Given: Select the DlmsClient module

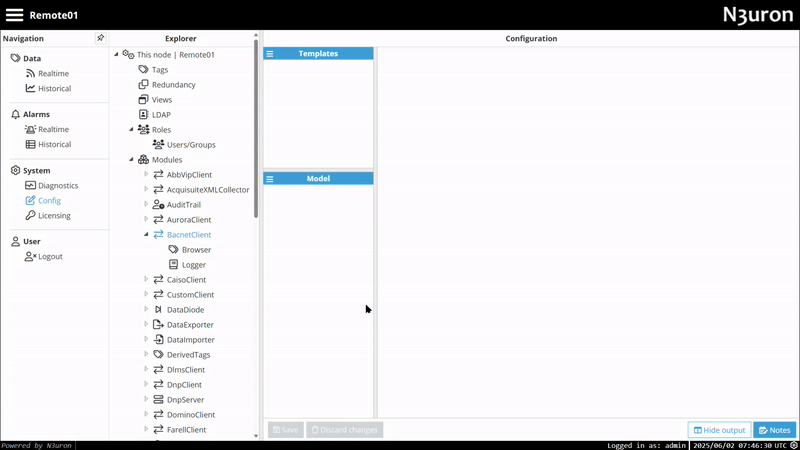Looking at the screenshot, I should [x=186, y=370].
